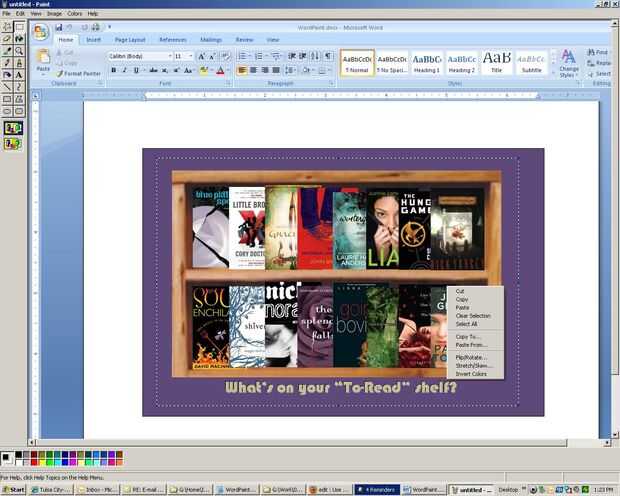Image resolution: width=620 pixels, height=496 pixels.
Task: Enable transparent selection mode in Paint
Action: click(13, 144)
